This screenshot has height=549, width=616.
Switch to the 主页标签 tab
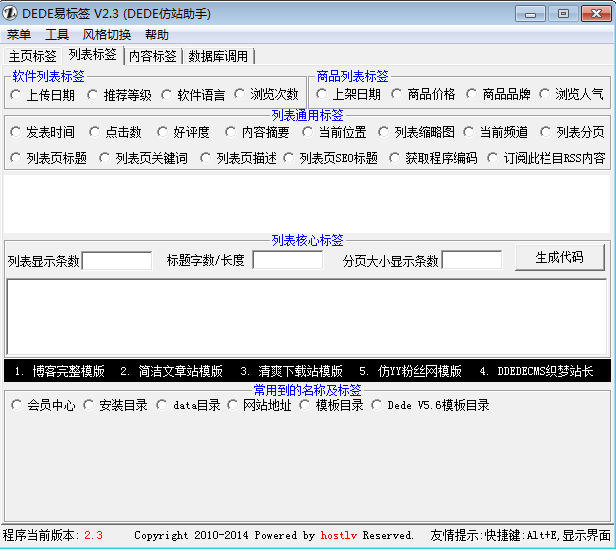[x=32, y=56]
